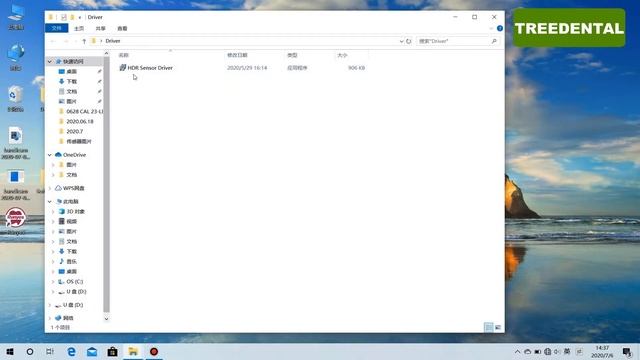This screenshot has width=640, height=360.
Task: Open the 2020.7 folder in Quick access
Action: [x=74, y=131]
